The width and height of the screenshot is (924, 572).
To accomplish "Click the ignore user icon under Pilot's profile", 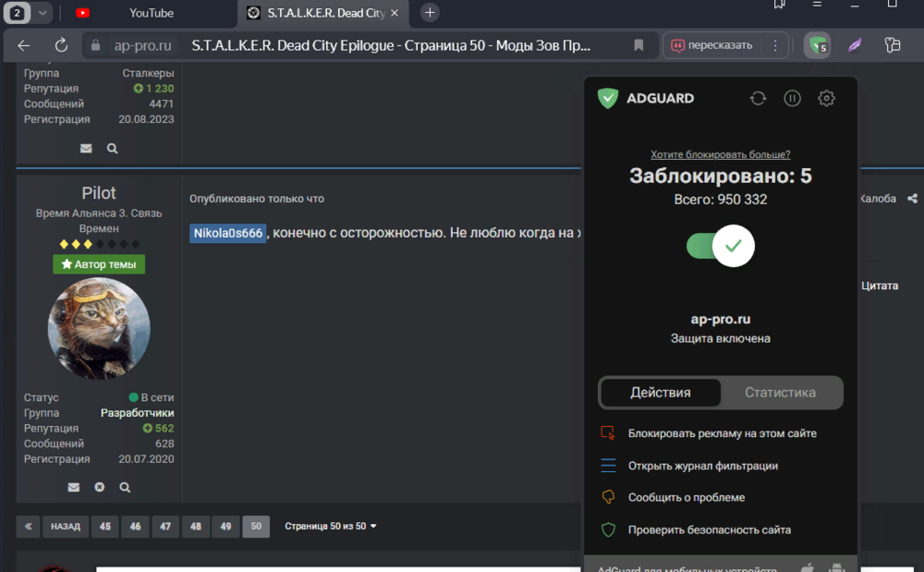I will click(x=100, y=487).
